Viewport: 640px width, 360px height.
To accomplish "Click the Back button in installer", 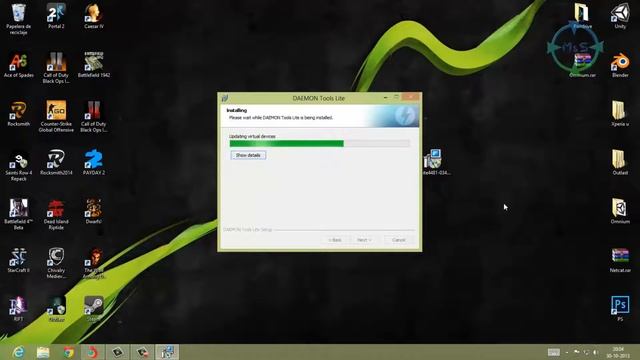I will click(x=335, y=240).
